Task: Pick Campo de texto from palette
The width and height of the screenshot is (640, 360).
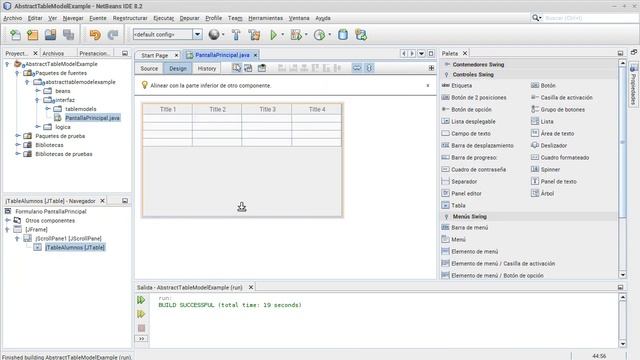Action: point(471,133)
